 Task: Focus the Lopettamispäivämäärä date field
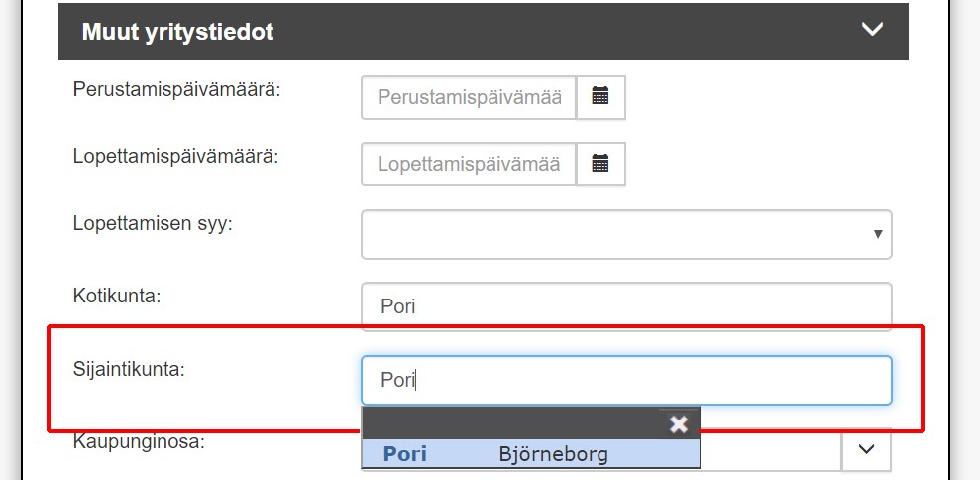coord(469,164)
